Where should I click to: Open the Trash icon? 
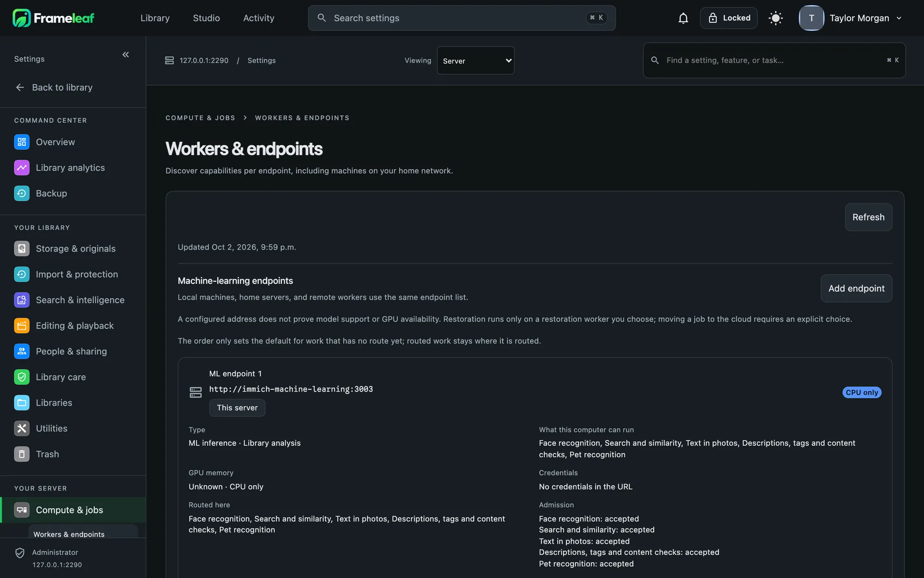click(22, 454)
